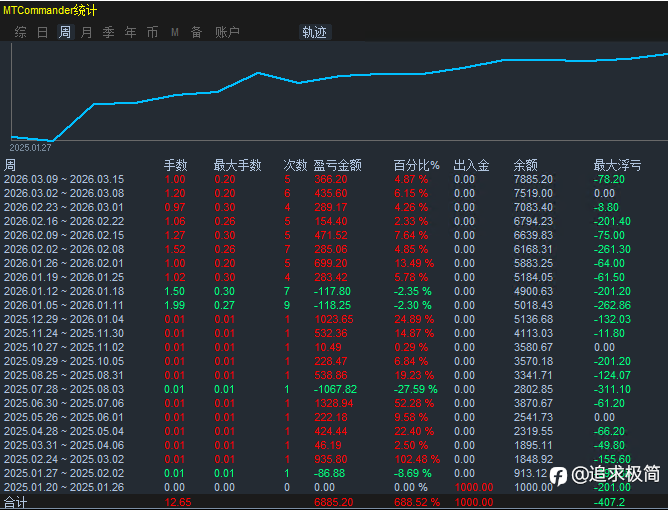This screenshot has width=668, height=510.
Task: Click the 合计 totals row label
Action: point(17,502)
